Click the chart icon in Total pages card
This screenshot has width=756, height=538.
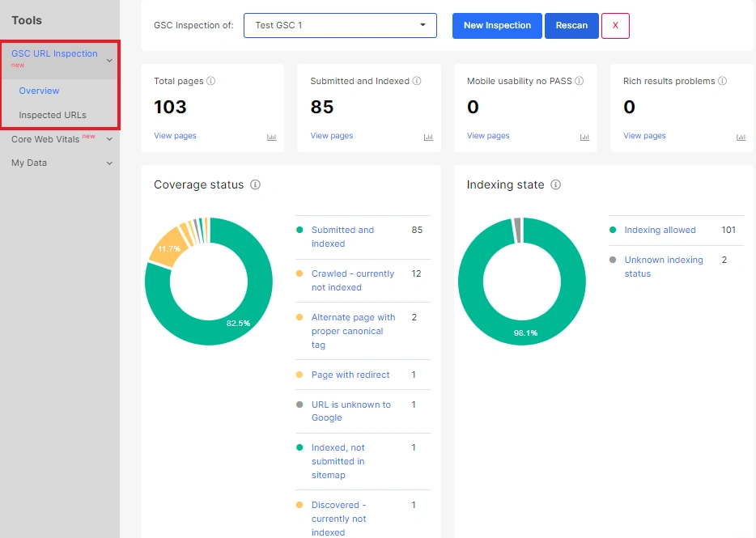tap(272, 137)
